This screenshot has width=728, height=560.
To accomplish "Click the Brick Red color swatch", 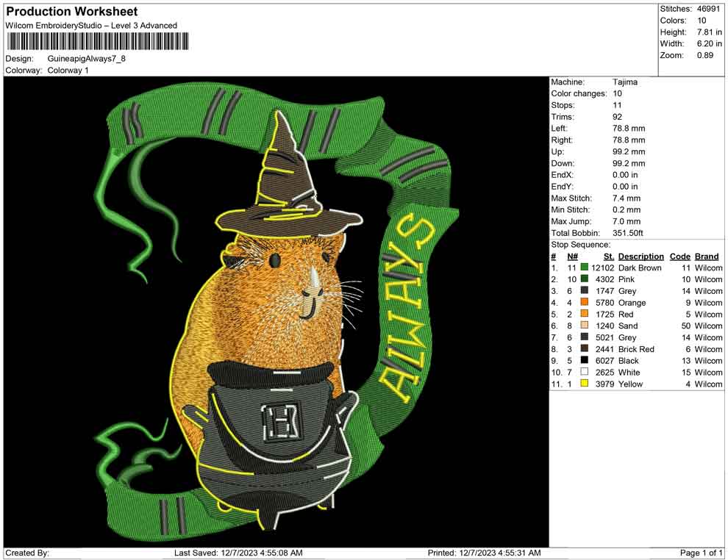I will 585,348.
